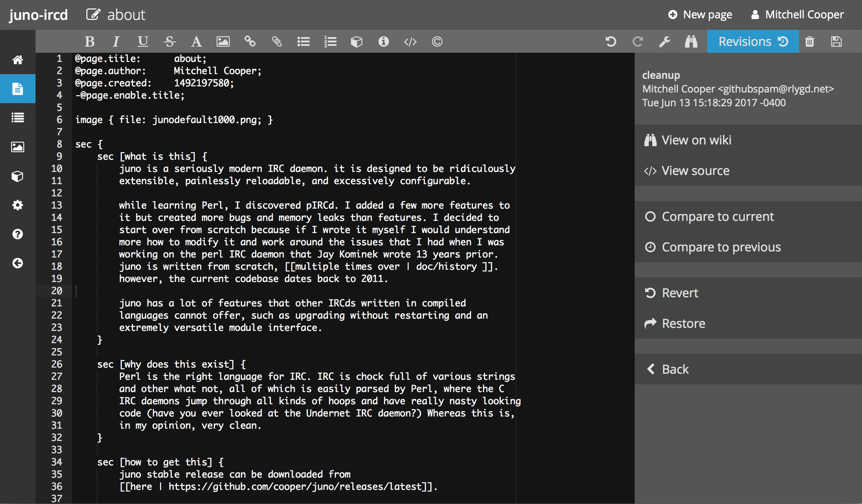The height and width of the screenshot is (504, 862).
Task: Click the sec [what is this] line
Action: [152, 156]
